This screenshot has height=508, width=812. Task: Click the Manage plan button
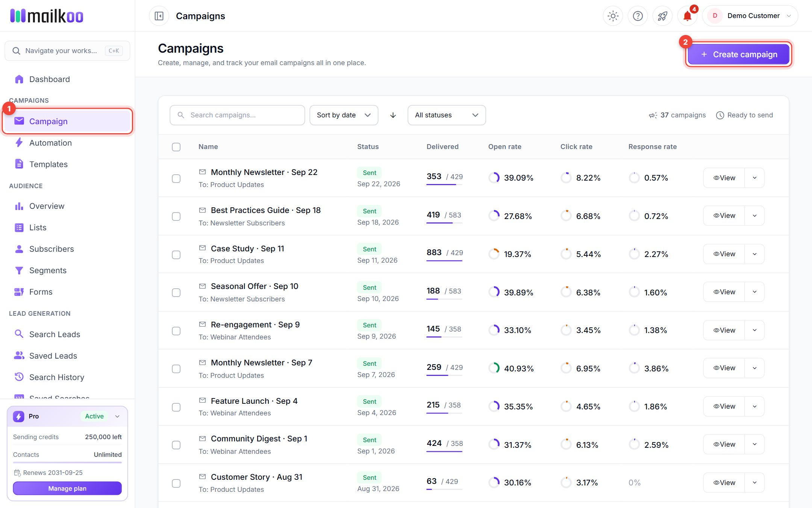click(67, 488)
